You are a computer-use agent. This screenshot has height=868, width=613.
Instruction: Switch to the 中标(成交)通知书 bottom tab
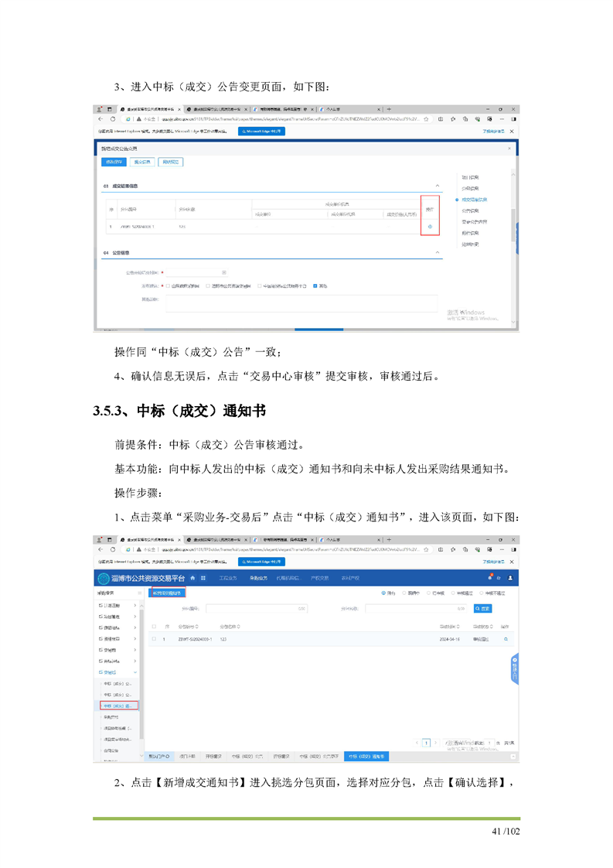coord(366,755)
